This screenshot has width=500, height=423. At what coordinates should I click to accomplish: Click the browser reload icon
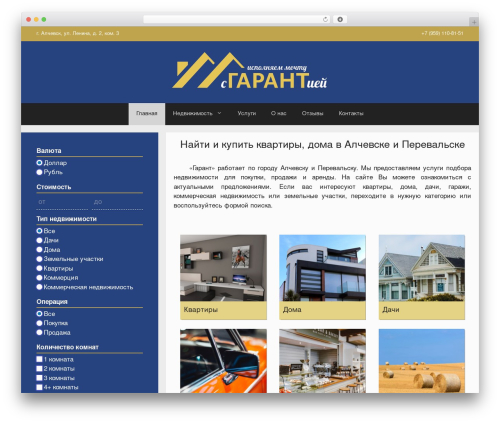tap(325, 20)
